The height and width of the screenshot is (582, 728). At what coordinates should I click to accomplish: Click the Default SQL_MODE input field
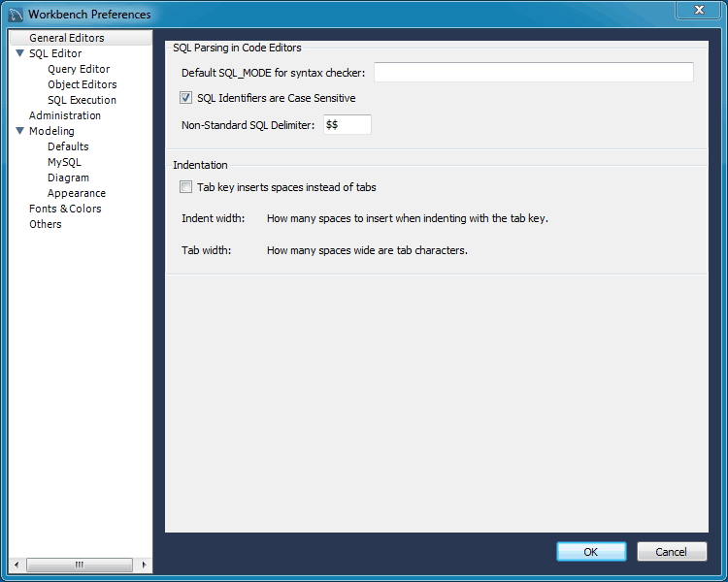534,72
